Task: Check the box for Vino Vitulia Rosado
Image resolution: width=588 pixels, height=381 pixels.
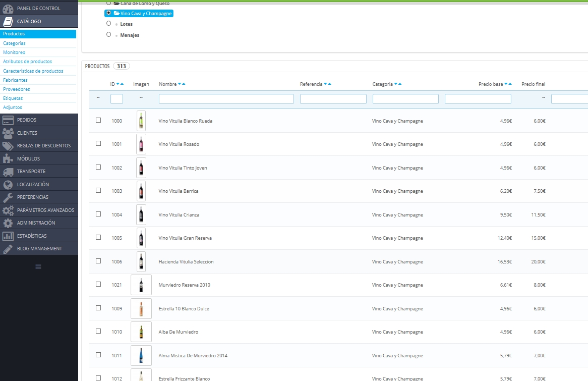Action: (98, 143)
